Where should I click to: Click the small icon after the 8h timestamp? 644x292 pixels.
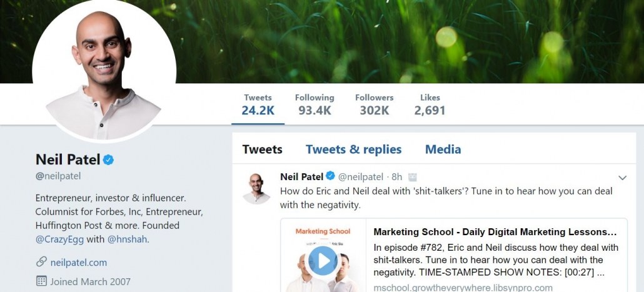413,177
